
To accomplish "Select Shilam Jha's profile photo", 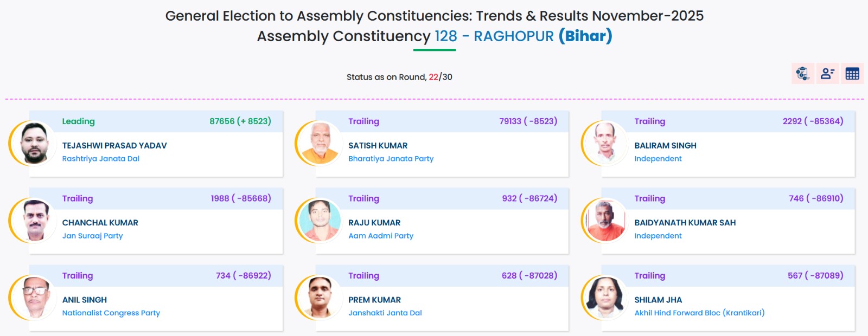I will (606, 298).
